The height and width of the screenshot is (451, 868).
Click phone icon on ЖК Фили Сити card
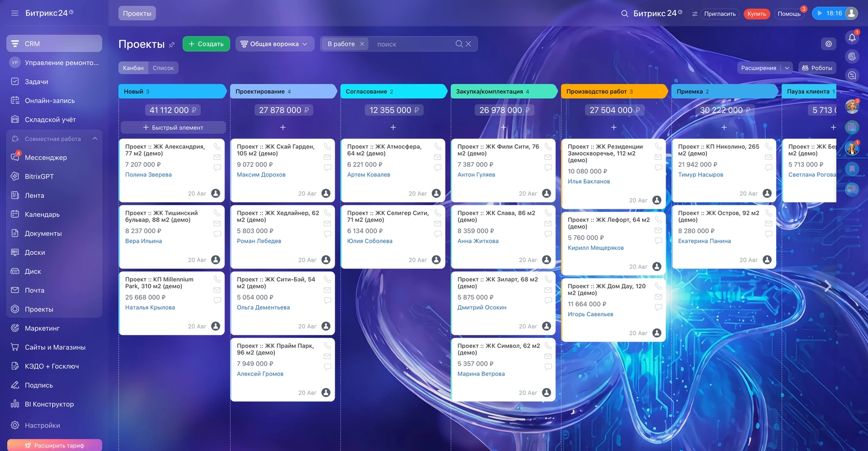click(548, 146)
